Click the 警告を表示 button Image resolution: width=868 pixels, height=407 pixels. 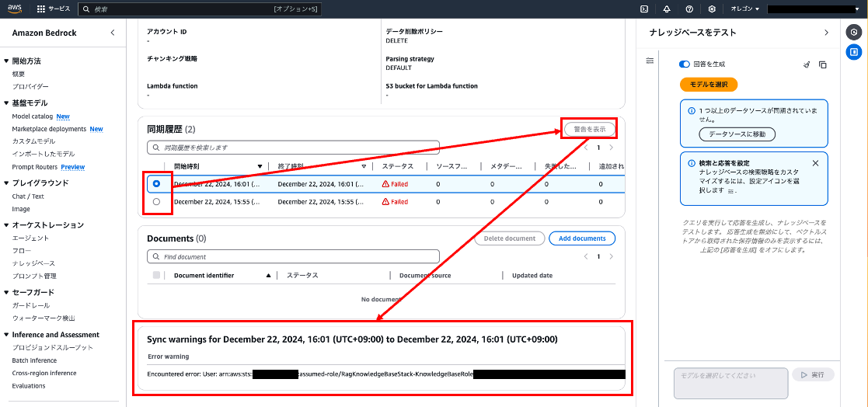click(x=590, y=130)
